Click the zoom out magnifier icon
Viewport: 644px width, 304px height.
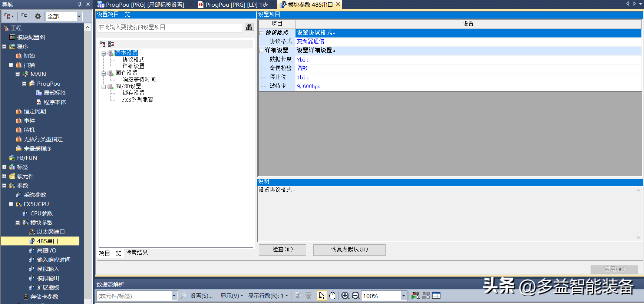pyautogui.click(x=356, y=295)
